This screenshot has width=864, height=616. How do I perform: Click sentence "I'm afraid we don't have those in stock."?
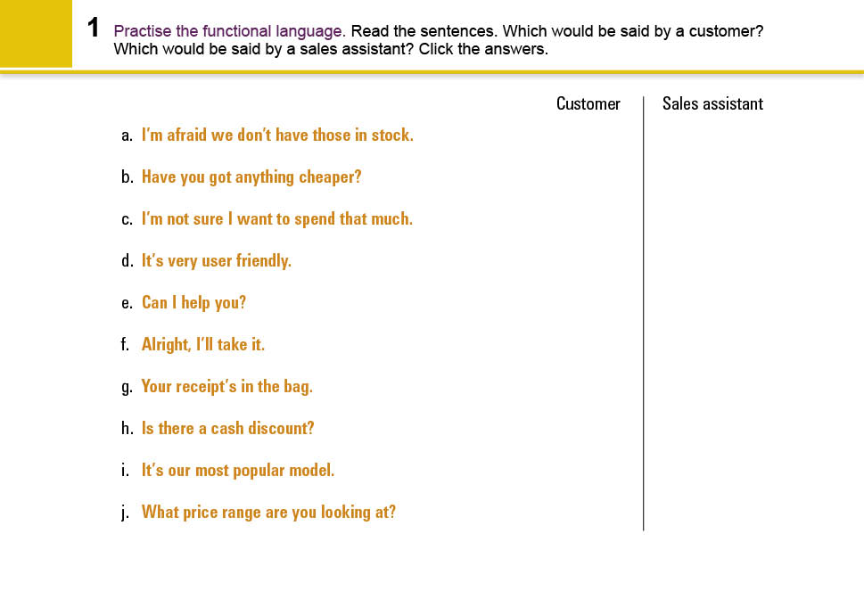point(277,136)
